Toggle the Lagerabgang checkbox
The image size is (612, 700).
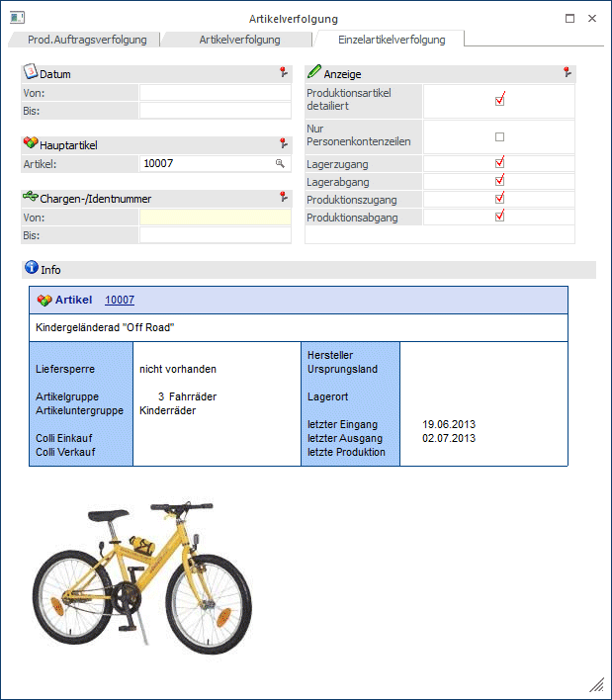point(499,181)
